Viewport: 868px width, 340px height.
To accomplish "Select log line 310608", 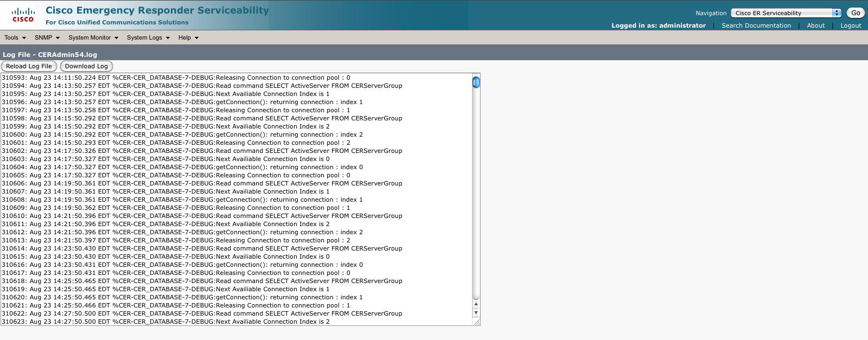I will 182,200.
